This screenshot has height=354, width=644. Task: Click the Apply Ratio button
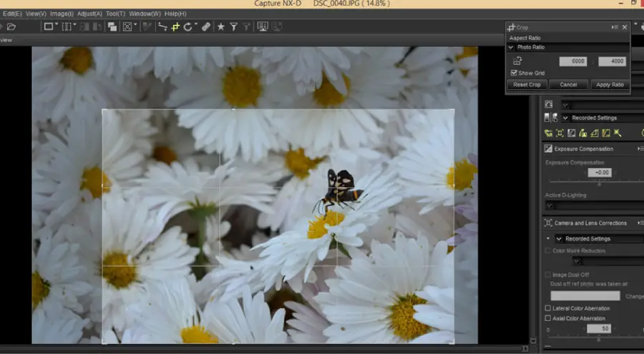pyautogui.click(x=610, y=84)
